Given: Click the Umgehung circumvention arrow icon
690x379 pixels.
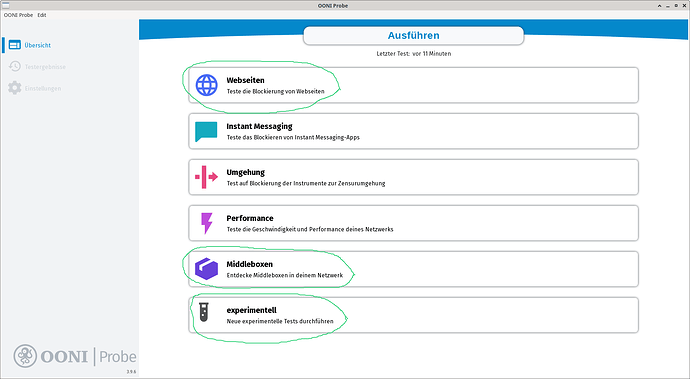Looking at the screenshot, I should click(206, 177).
